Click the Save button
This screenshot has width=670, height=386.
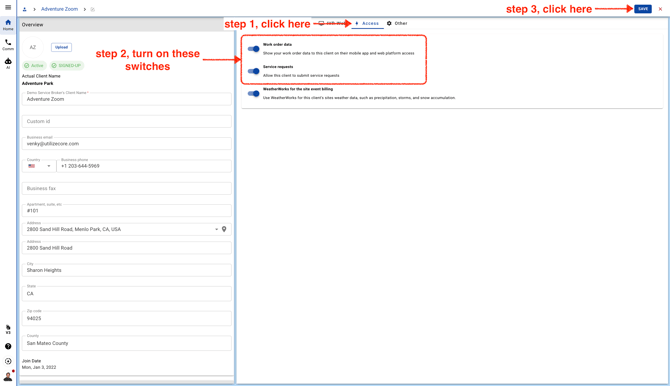pos(643,9)
